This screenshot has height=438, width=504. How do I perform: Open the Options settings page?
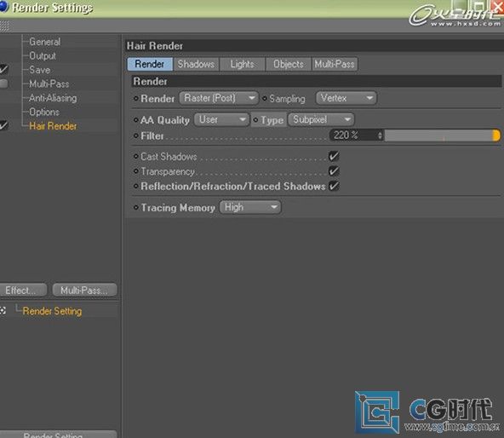pos(44,112)
